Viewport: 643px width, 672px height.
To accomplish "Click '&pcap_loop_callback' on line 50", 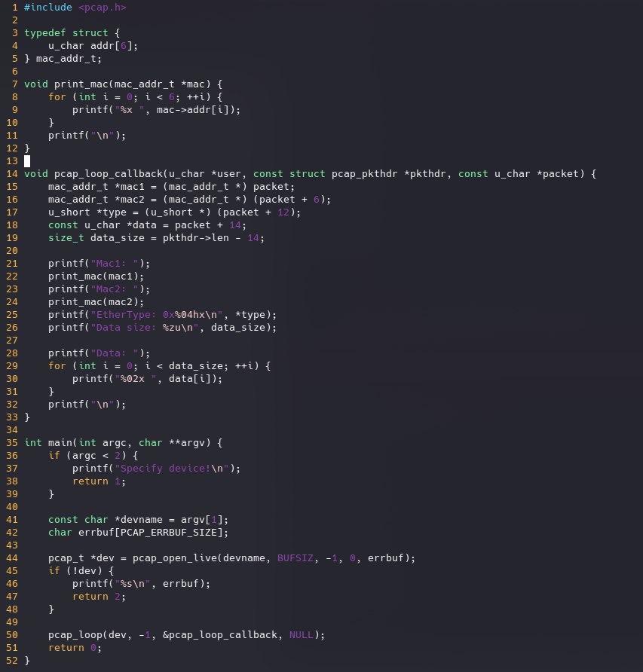I will point(219,635).
